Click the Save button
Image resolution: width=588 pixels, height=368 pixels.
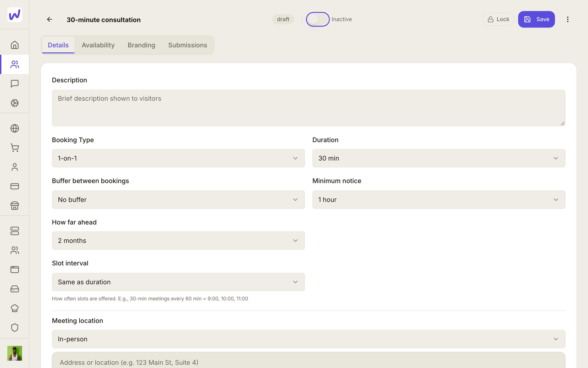click(x=536, y=19)
